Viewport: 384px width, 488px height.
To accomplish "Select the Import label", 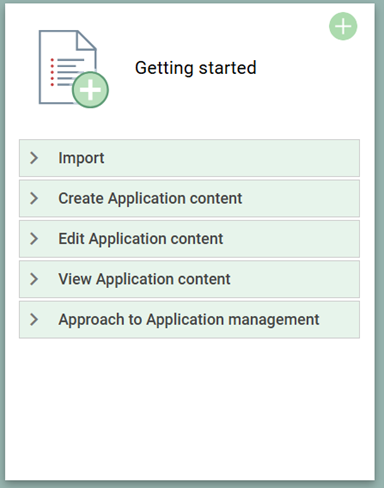I will coord(81,158).
